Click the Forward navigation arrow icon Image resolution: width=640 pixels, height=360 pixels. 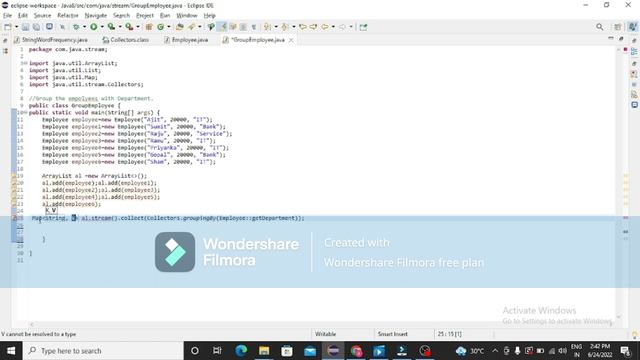[x=342, y=27]
